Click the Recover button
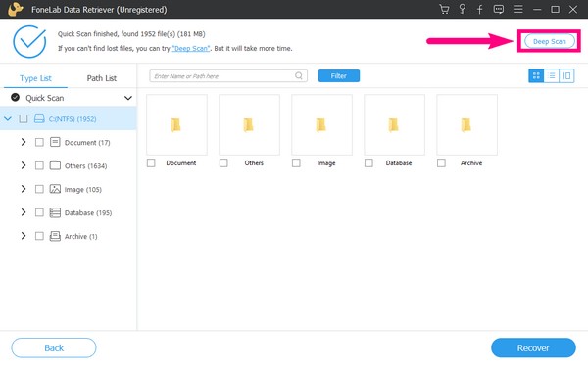This screenshot has width=588, height=369. click(x=533, y=348)
